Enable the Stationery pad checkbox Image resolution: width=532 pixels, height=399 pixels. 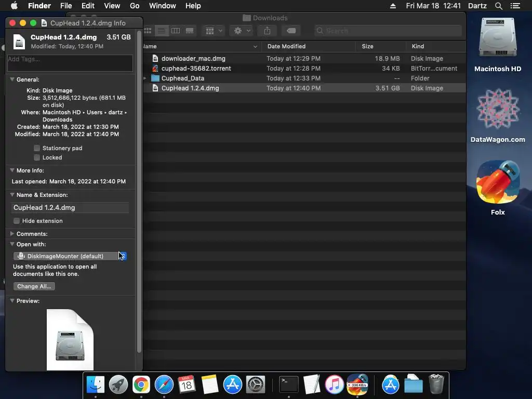(37, 148)
